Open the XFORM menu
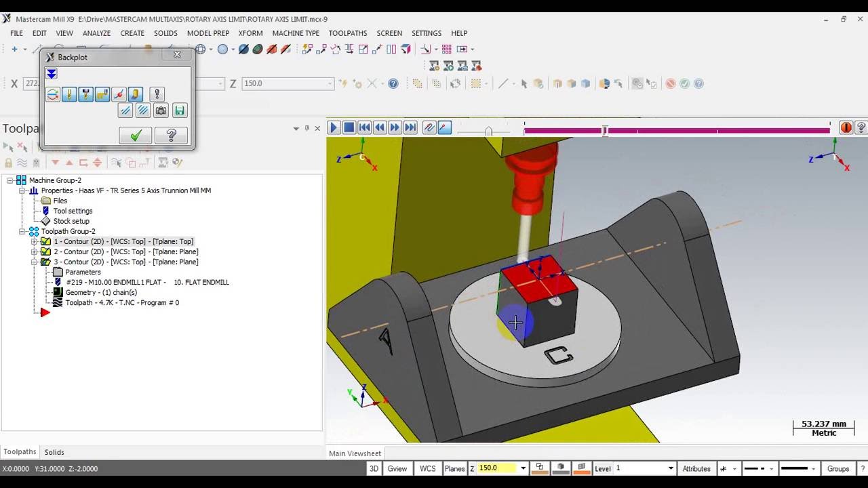This screenshot has width=868, height=488. click(x=250, y=33)
